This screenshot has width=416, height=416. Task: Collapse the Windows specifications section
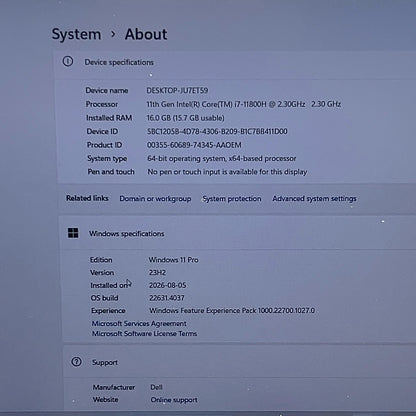point(238,233)
